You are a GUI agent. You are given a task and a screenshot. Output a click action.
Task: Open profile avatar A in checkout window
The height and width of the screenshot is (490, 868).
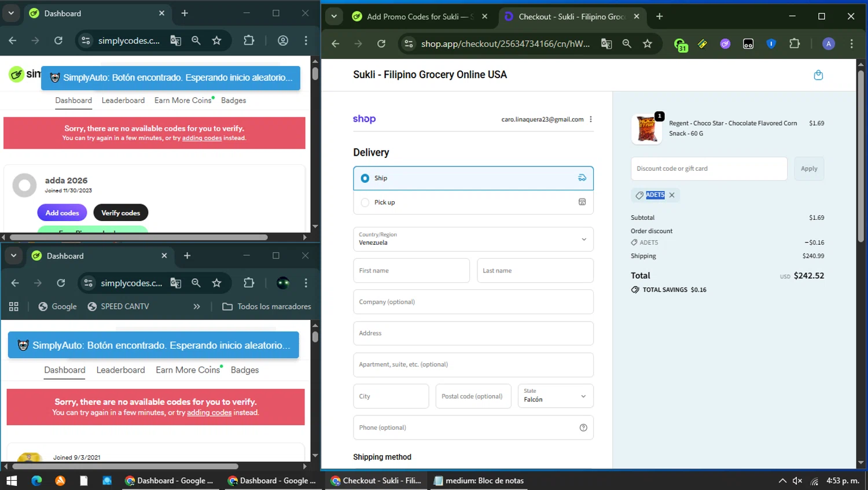pos(829,44)
